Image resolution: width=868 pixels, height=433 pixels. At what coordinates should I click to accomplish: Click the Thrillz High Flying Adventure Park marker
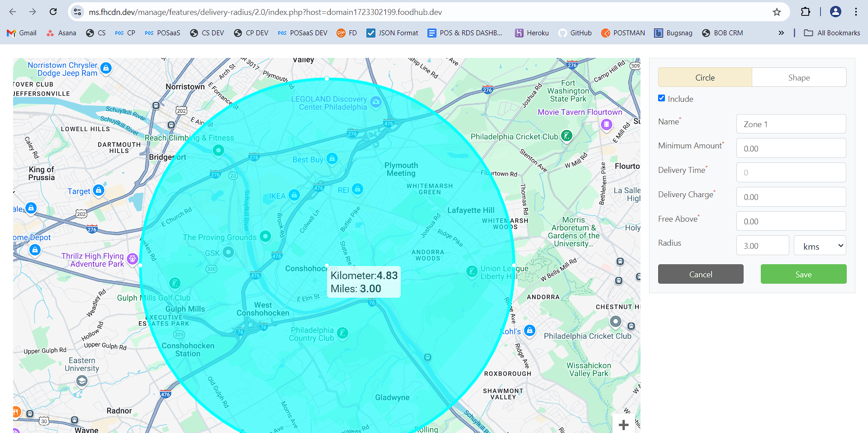pyautogui.click(x=132, y=259)
